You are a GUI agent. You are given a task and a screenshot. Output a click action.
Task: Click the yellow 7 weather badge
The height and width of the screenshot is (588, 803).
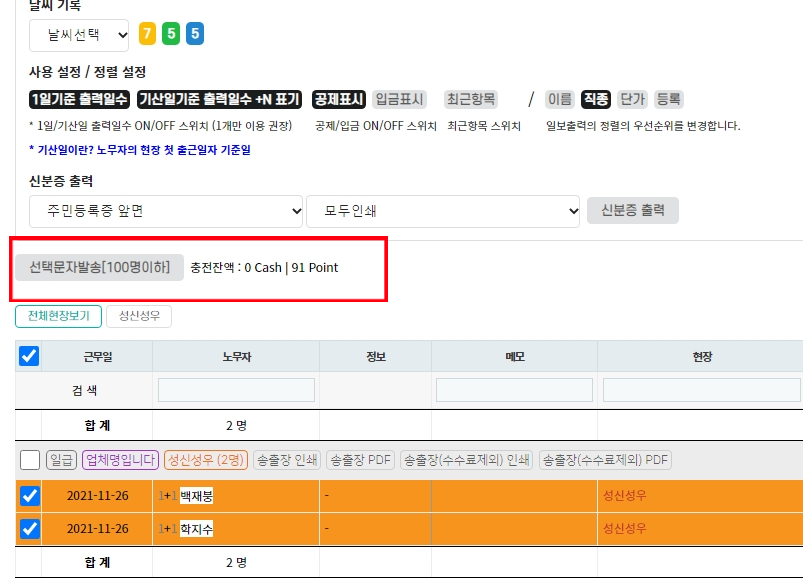(147, 35)
